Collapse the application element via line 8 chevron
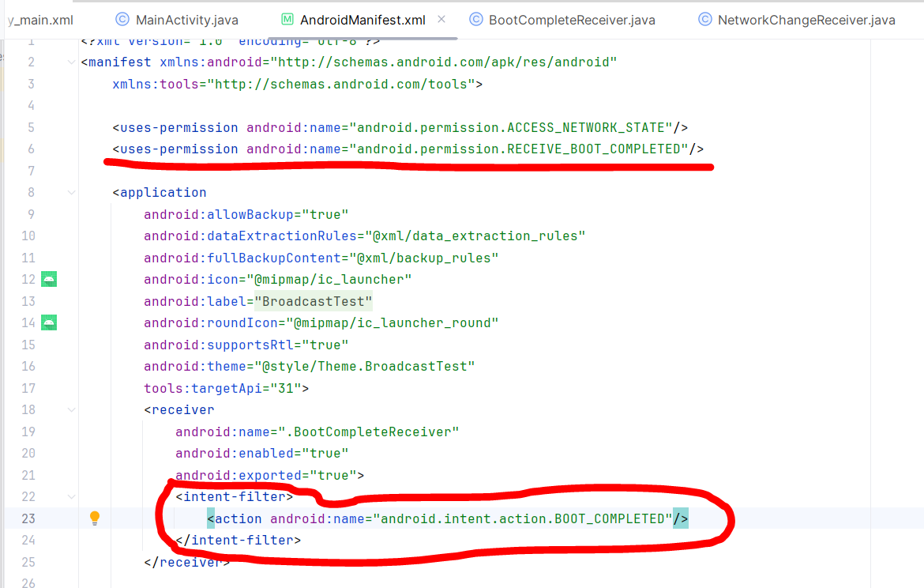The width and height of the screenshot is (924, 588). pos(71,192)
